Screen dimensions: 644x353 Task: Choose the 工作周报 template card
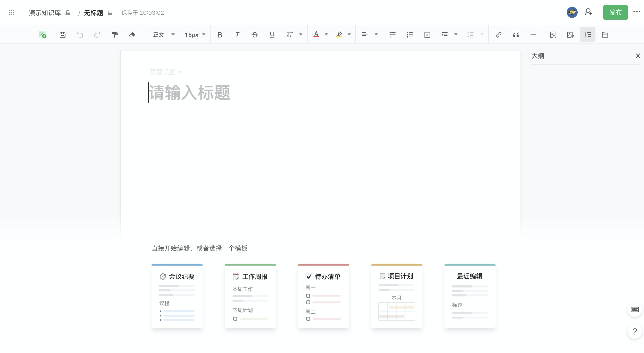coord(250,296)
